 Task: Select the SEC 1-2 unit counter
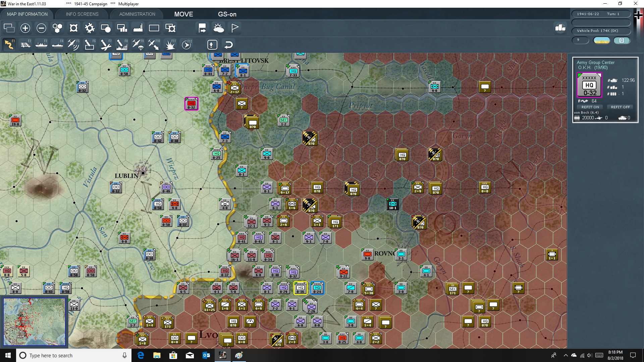(x=284, y=120)
